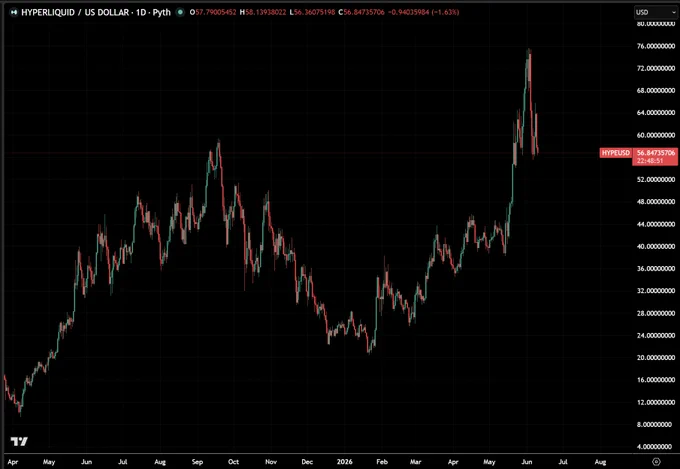
Task: Click the 60.00000000 price axis label
Action: coord(656,135)
